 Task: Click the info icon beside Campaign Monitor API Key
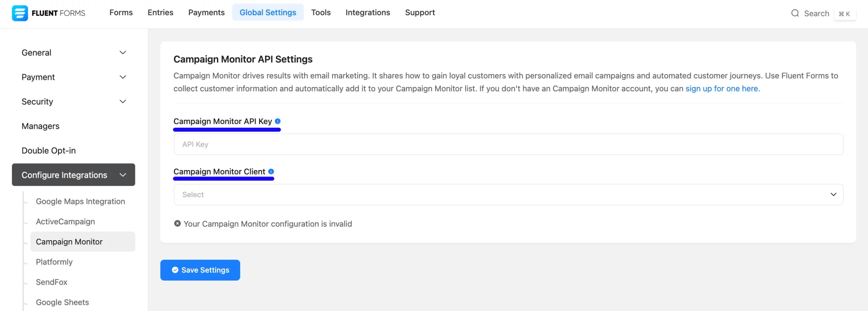(278, 121)
